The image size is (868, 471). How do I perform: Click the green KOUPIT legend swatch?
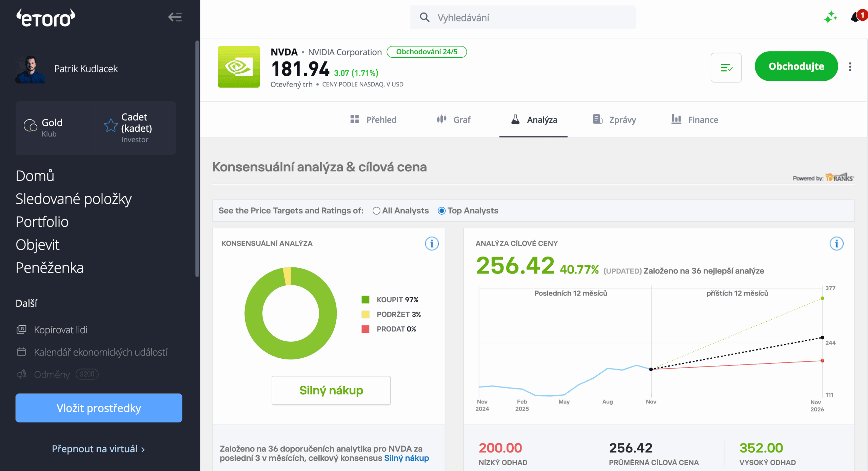[365, 300]
